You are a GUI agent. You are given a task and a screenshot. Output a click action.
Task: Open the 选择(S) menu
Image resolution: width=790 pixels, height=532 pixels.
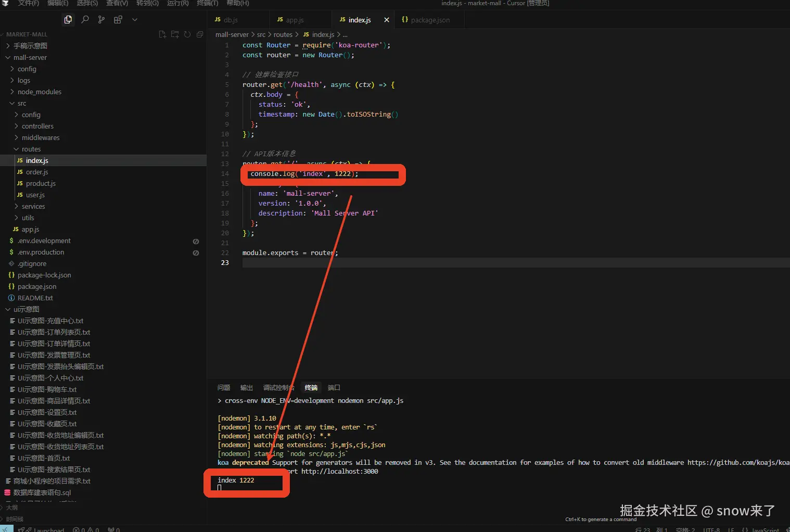point(87,3)
